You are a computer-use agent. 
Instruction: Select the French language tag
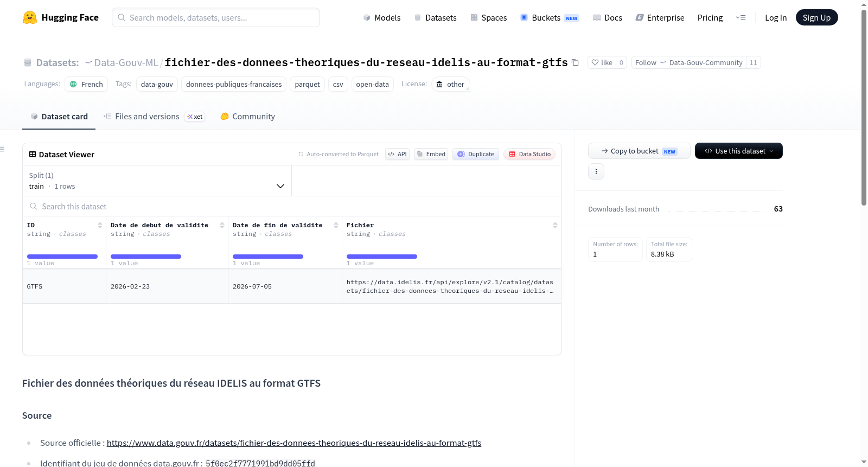tap(86, 84)
